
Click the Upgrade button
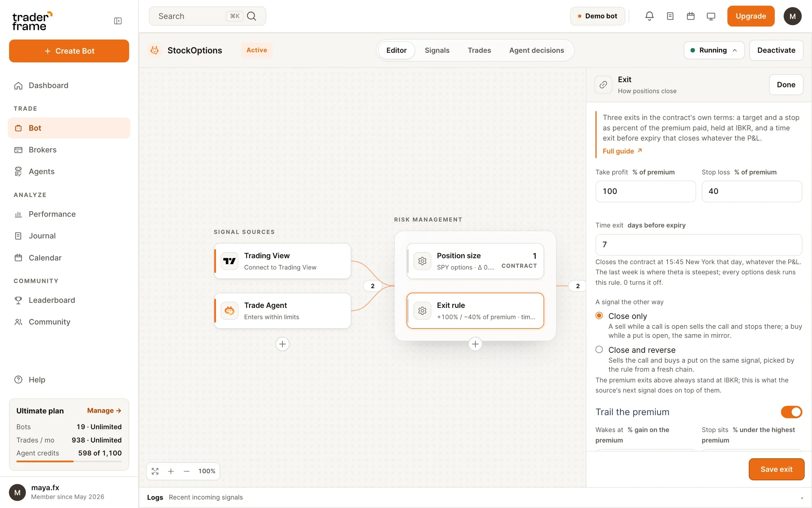click(751, 16)
